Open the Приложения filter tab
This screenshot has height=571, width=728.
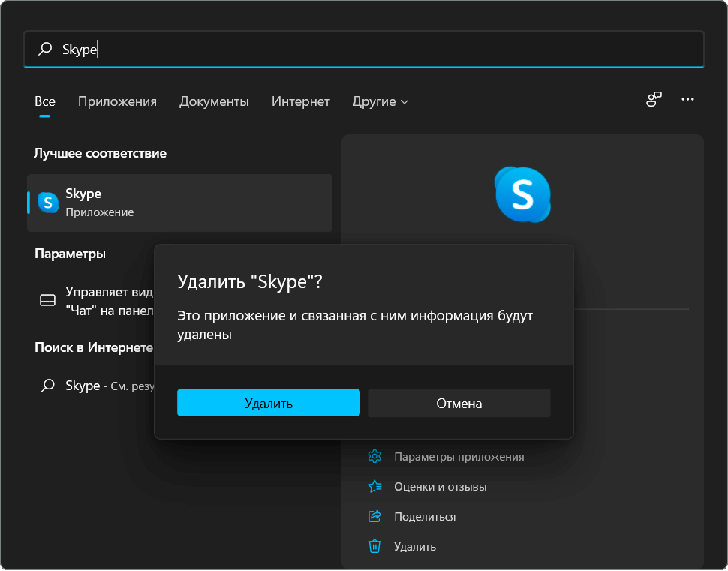pyautogui.click(x=117, y=101)
